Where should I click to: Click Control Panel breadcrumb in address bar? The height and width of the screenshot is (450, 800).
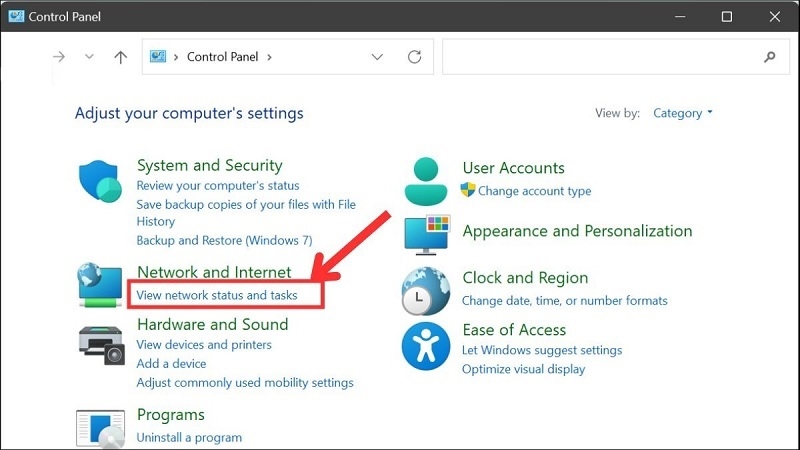(222, 57)
